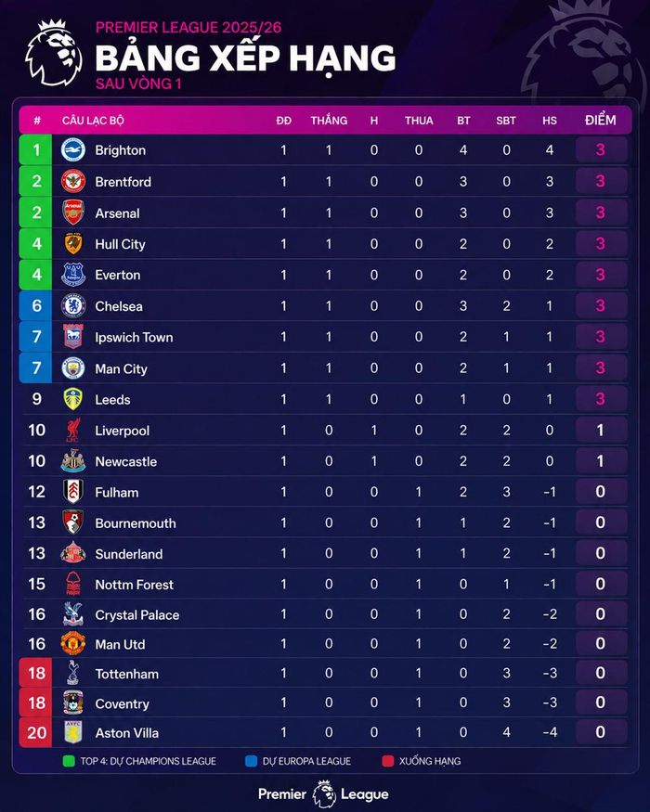650x812 pixels.
Task: Click the Newcastle club crest
Action: point(73,461)
